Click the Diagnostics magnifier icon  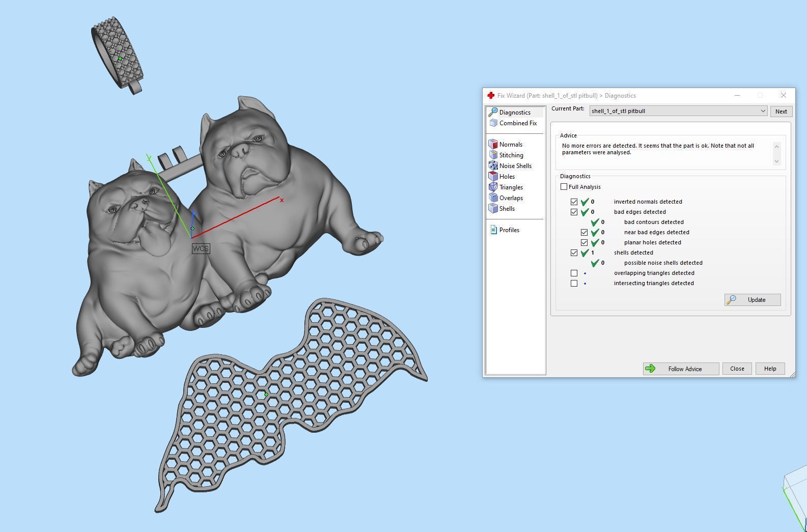click(493, 112)
